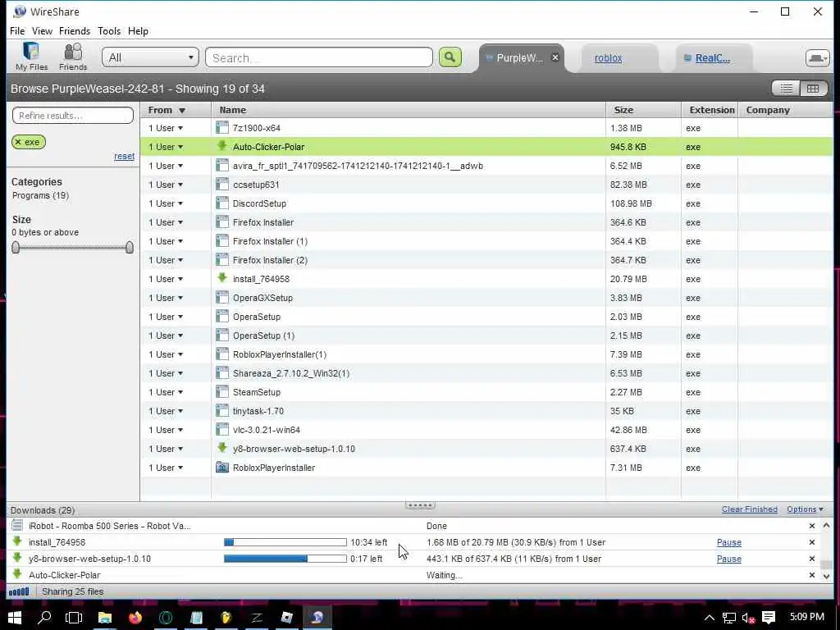This screenshot has height=630, width=840.
Task: Click Clear Finished link
Action: tap(749, 509)
